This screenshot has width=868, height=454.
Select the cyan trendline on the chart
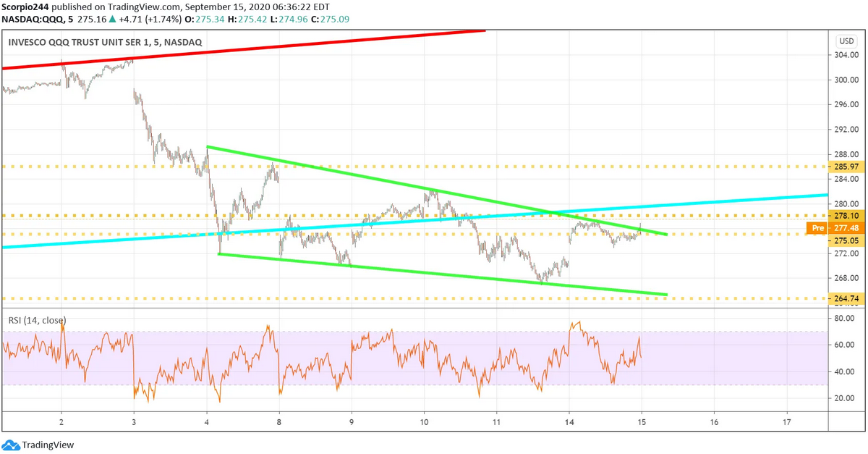414,221
